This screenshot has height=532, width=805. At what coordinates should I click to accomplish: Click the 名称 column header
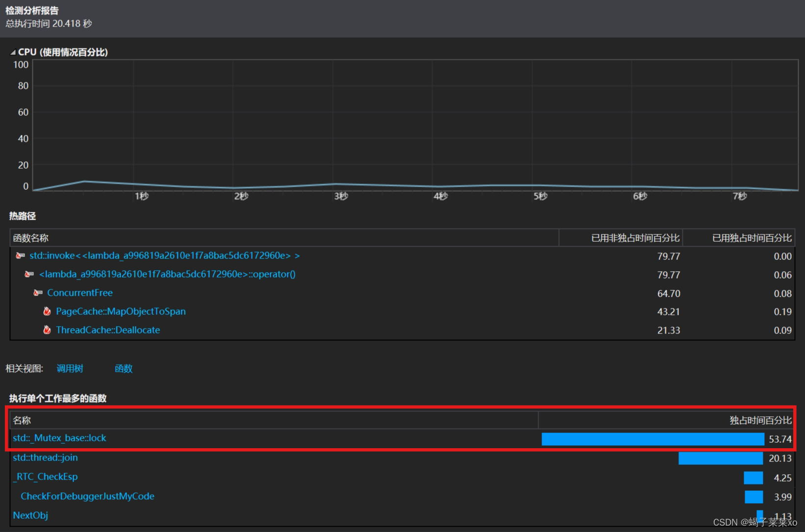pos(274,420)
